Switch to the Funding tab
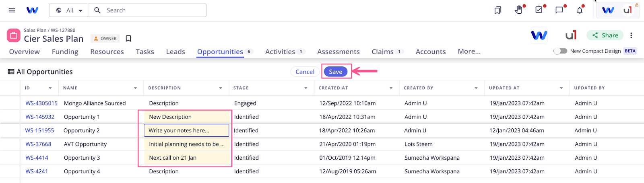This screenshot has height=183, width=644. [x=65, y=51]
